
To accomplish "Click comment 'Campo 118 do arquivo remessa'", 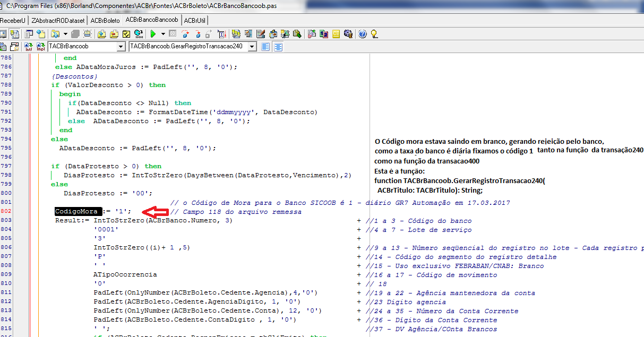I will pos(236,212).
